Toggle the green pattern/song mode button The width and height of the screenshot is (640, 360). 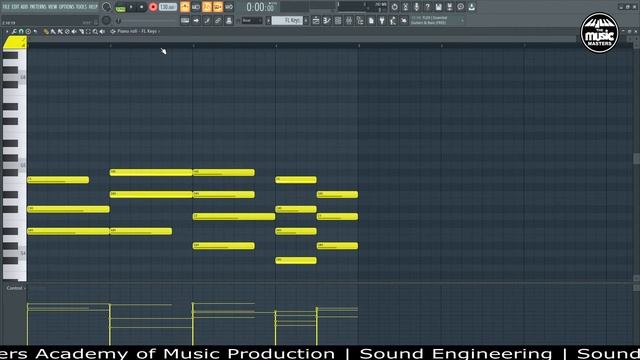pyautogui.click(x=120, y=9)
